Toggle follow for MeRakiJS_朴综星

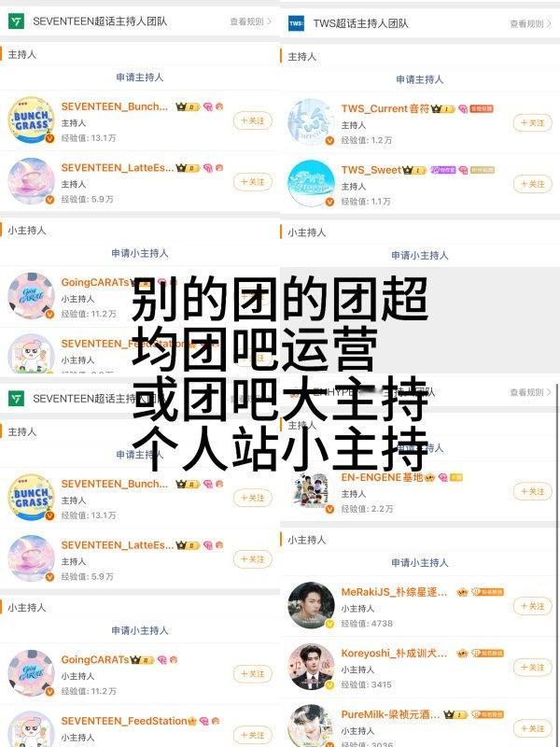click(x=532, y=606)
